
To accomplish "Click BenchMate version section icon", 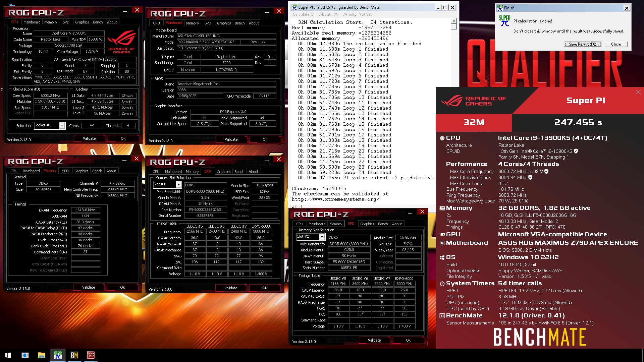I will pyautogui.click(x=442, y=316).
